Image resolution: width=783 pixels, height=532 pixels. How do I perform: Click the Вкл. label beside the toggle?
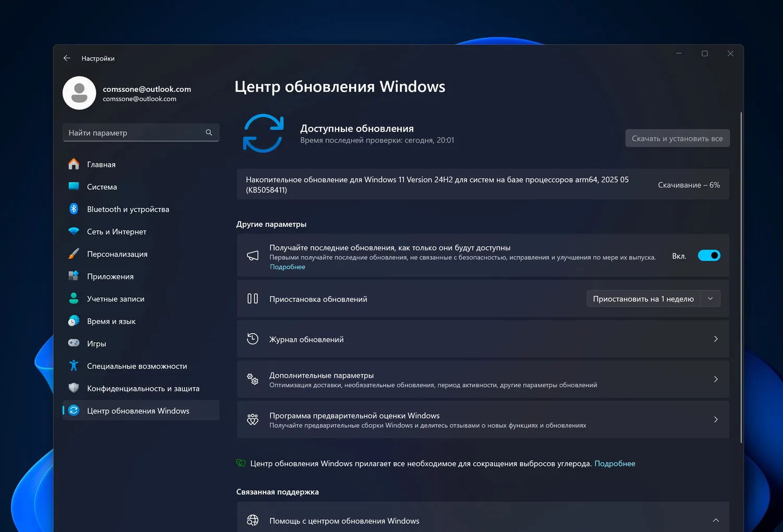click(679, 256)
